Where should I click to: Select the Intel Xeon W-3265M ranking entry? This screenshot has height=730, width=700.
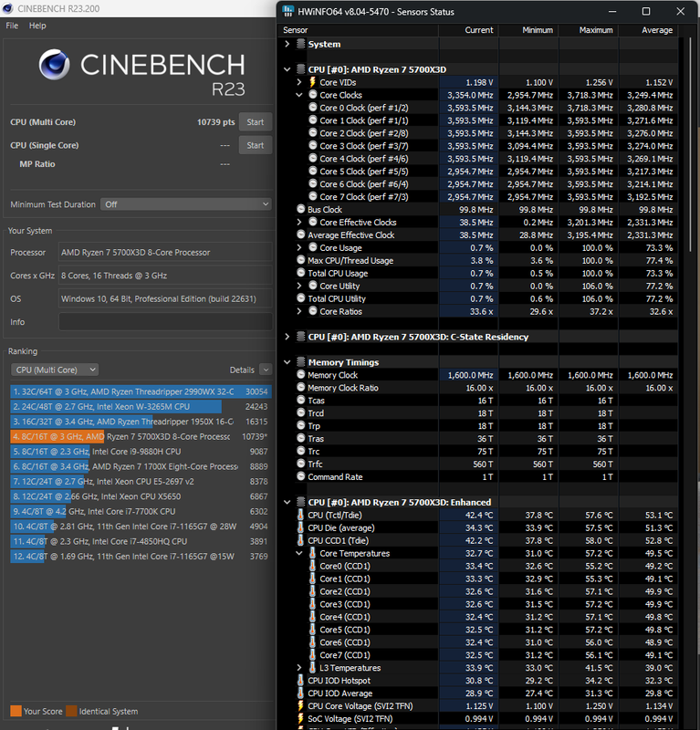(141, 406)
